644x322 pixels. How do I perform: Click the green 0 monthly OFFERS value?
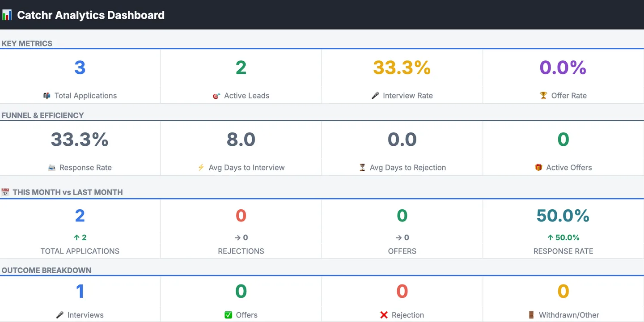(x=402, y=216)
